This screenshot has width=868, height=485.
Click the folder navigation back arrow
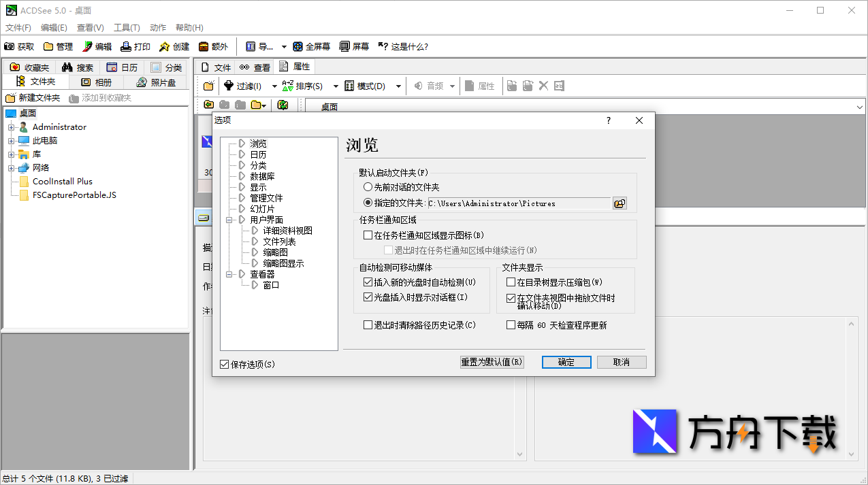(x=208, y=106)
